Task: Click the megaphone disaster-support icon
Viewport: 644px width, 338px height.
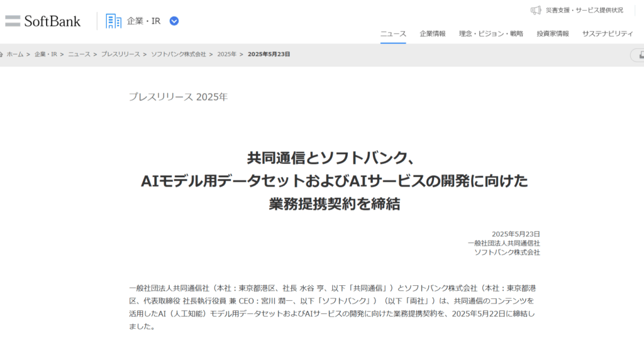Action: (536, 10)
